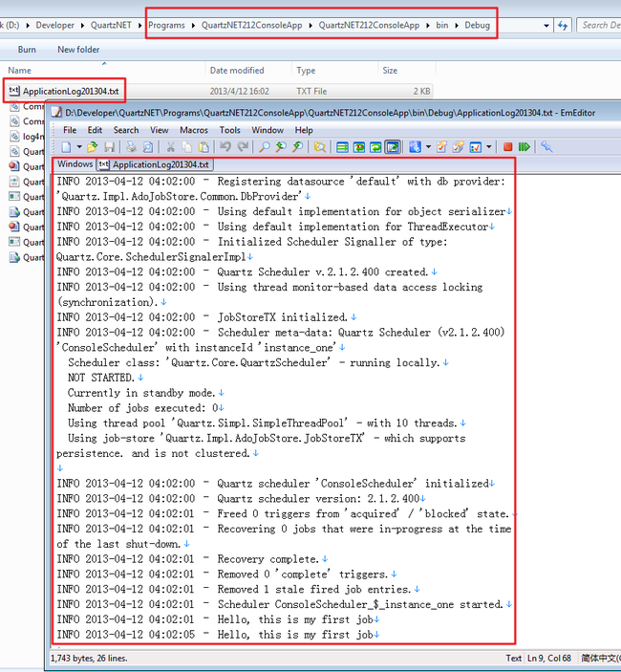This screenshot has height=672, width=621.
Task: Toggle the Wrap by Characters icon
Action: click(359, 147)
